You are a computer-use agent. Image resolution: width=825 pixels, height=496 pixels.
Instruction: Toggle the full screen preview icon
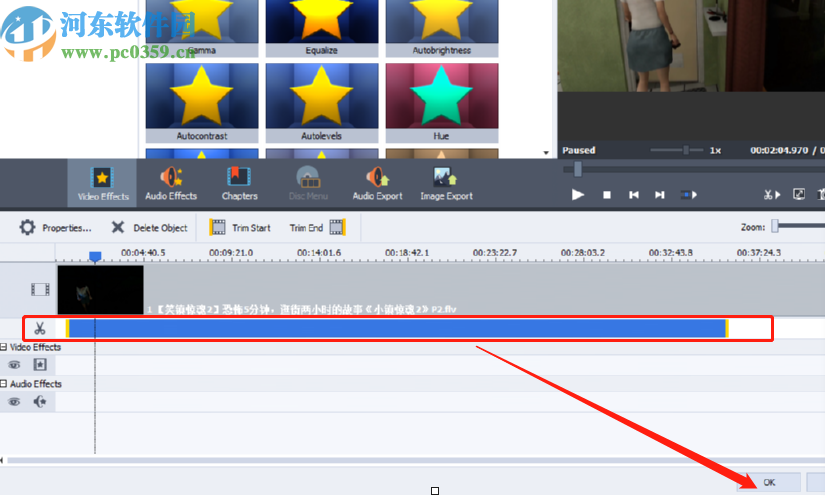coord(799,195)
